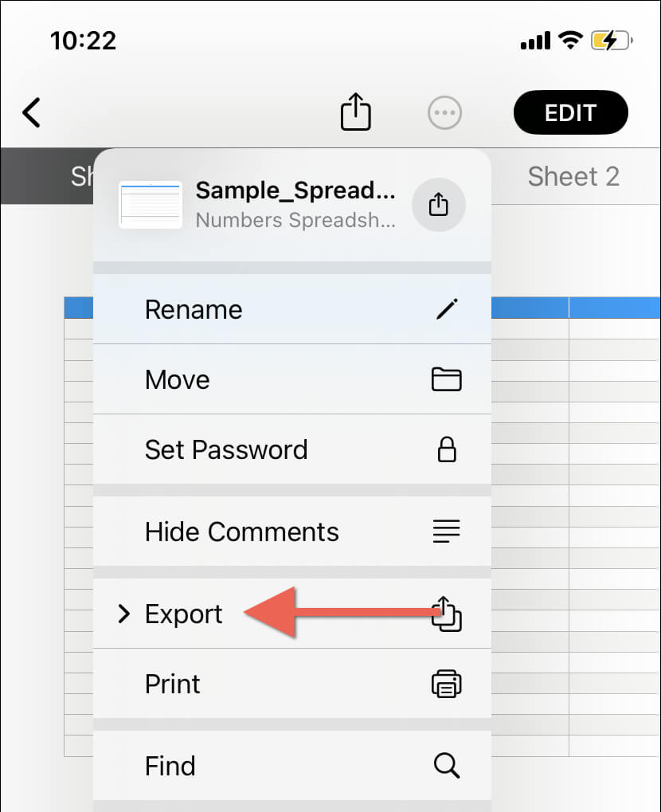
Task: Open the more options ellipsis button
Action: pyautogui.click(x=444, y=112)
